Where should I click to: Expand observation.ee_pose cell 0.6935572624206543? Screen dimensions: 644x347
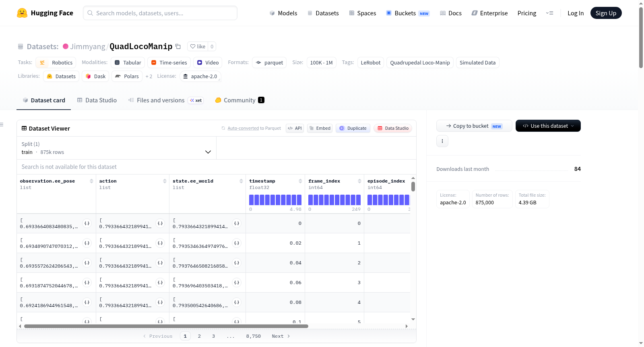[x=87, y=263]
